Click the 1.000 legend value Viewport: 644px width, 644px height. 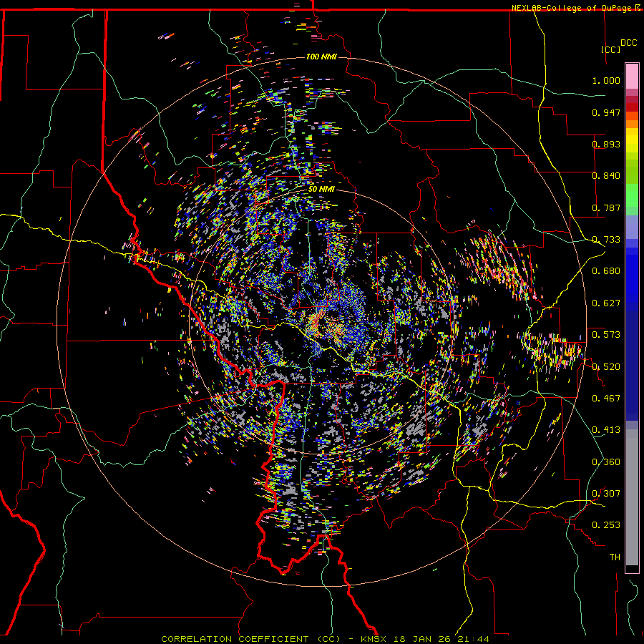tap(606, 80)
